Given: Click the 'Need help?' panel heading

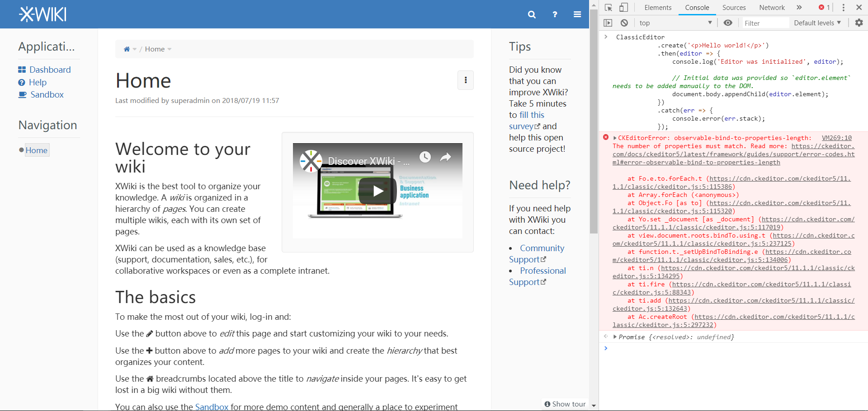Looking at the screenshot, I should [540, 185].
